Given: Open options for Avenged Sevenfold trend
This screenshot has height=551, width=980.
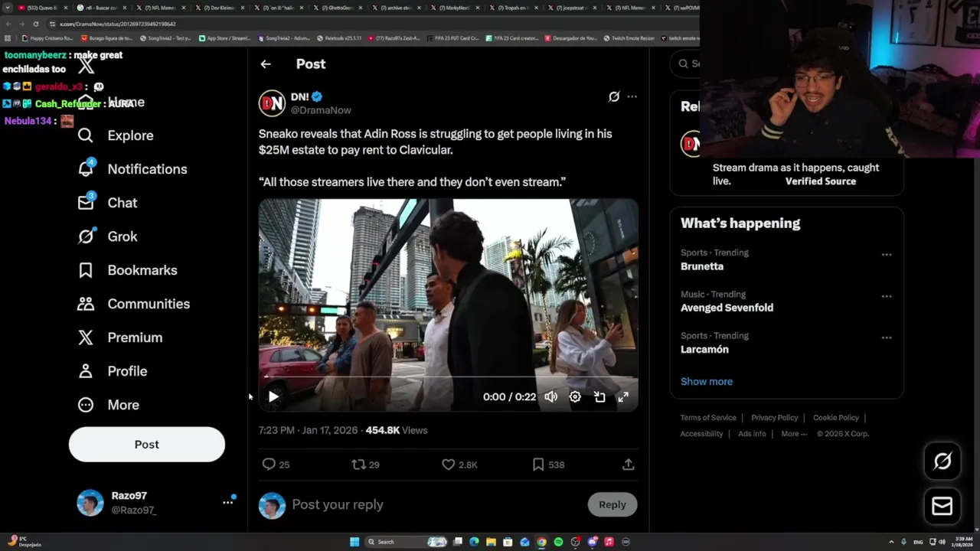Looking at the screenshot, I should [x=887, y=296].
